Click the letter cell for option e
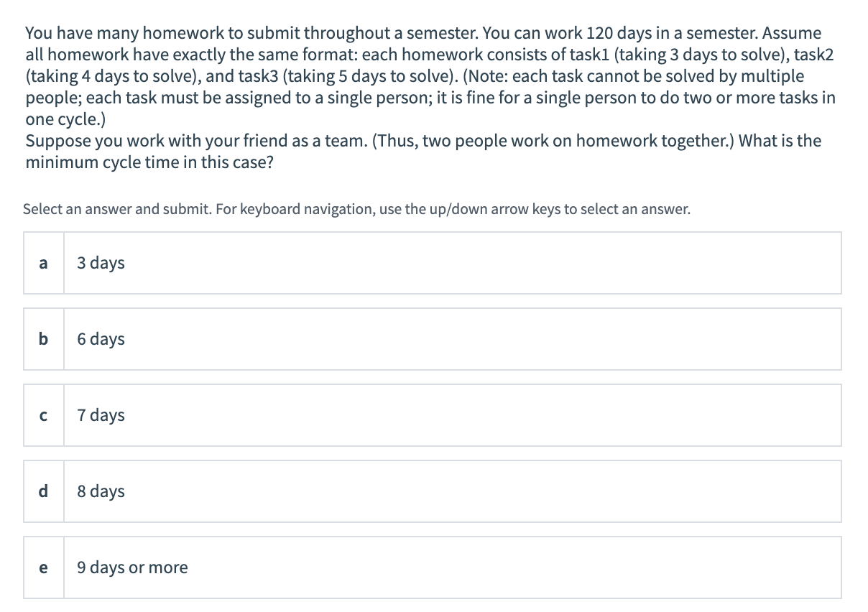 43,567
